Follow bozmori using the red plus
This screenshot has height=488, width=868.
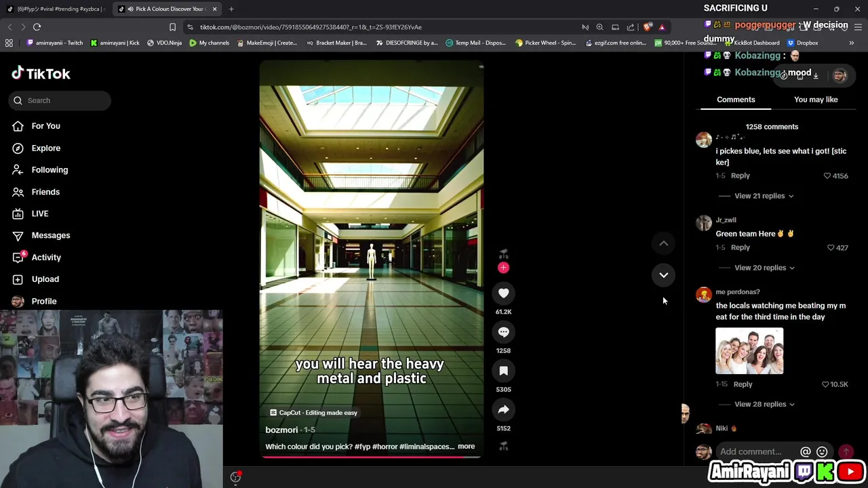click(x=503, y=268)
